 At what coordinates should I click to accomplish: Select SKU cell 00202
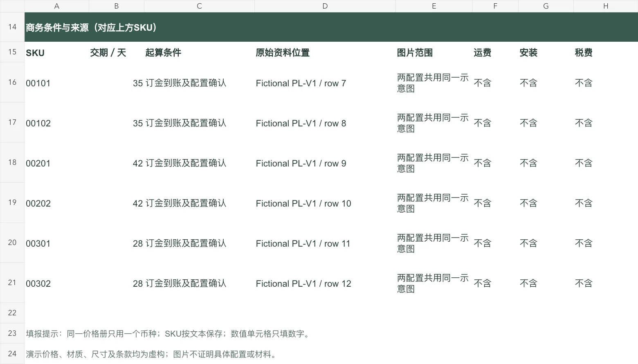[56, 203]
